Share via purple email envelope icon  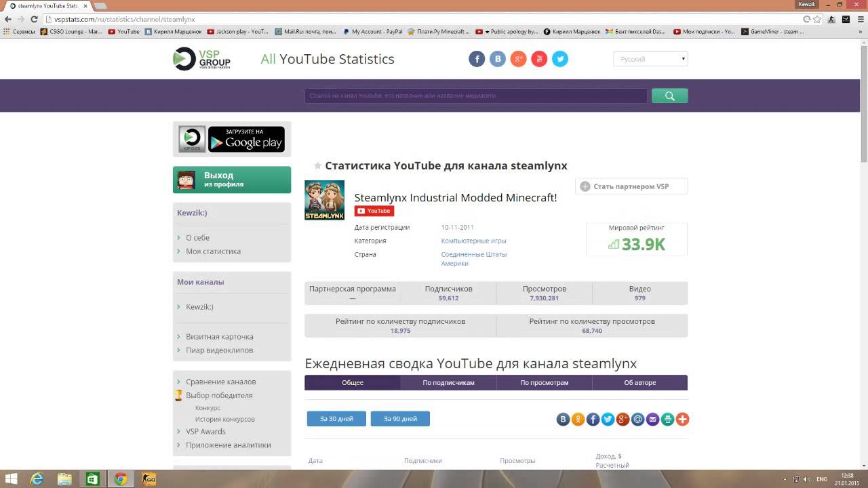tap(652, 420)
